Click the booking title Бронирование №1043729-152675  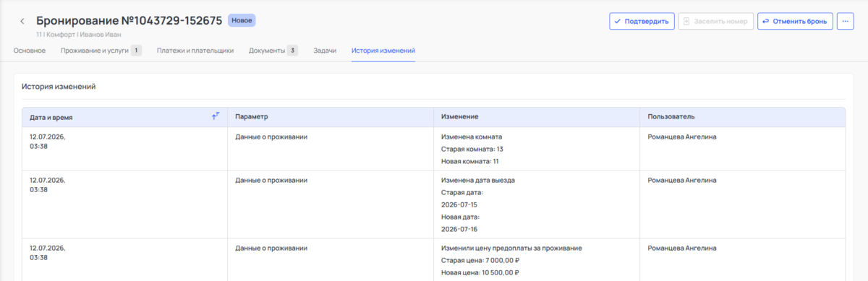coord(129,20)
